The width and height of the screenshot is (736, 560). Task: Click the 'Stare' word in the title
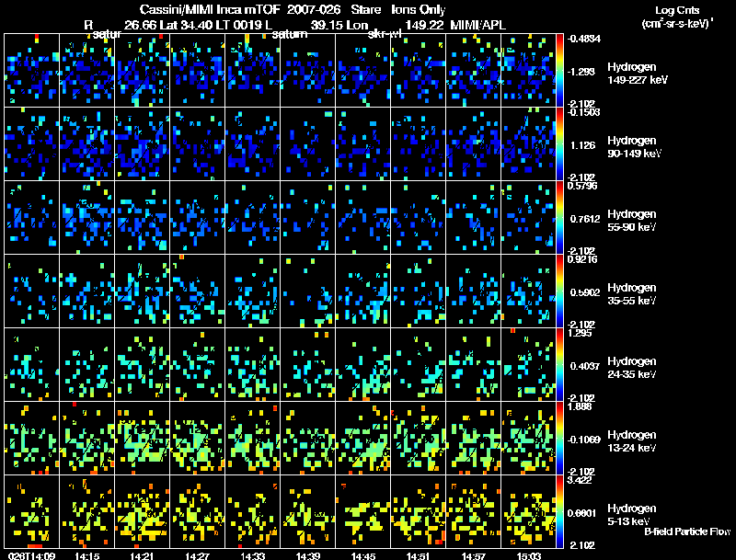365,9
